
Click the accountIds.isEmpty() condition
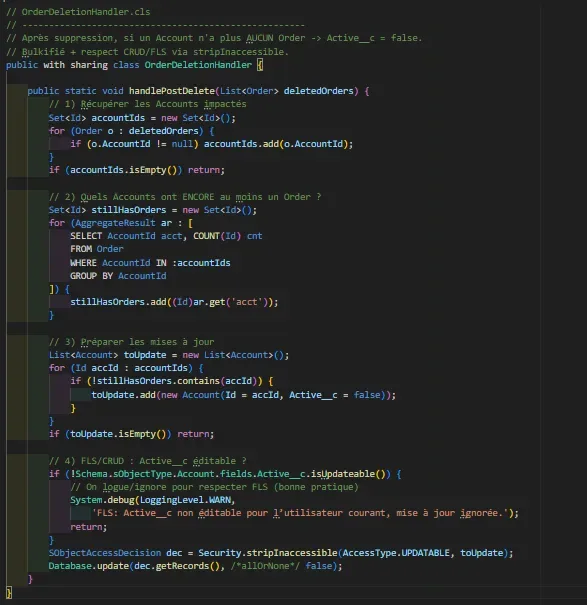tap(123, 170)
